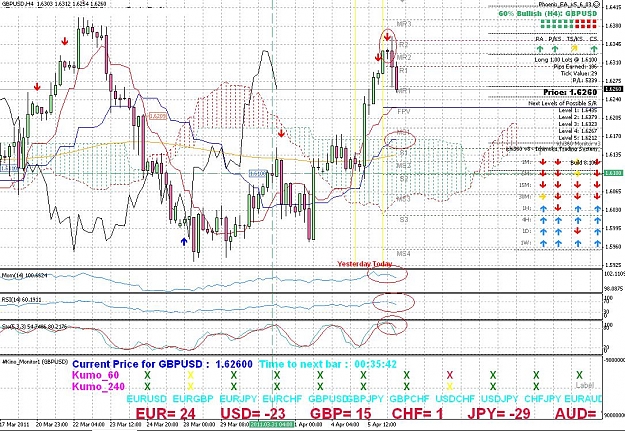
Task: Click the MS4 pivot level label
Action: coord(404,253)
